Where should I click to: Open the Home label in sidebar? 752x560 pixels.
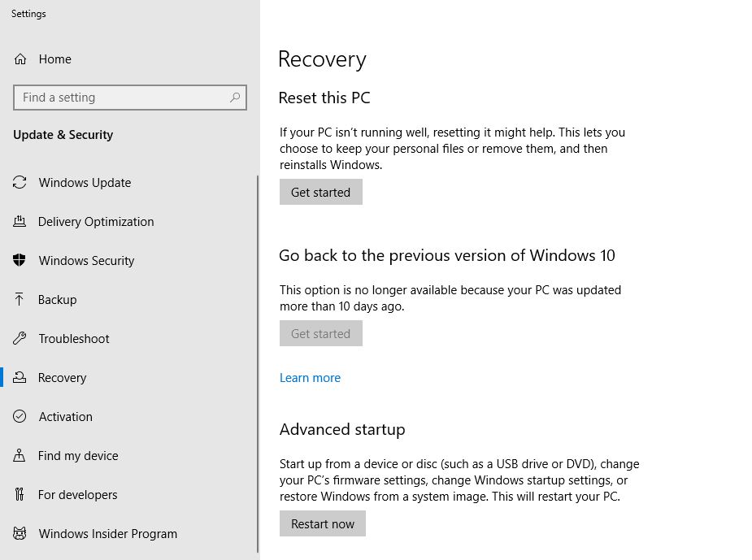click(54, 59)
